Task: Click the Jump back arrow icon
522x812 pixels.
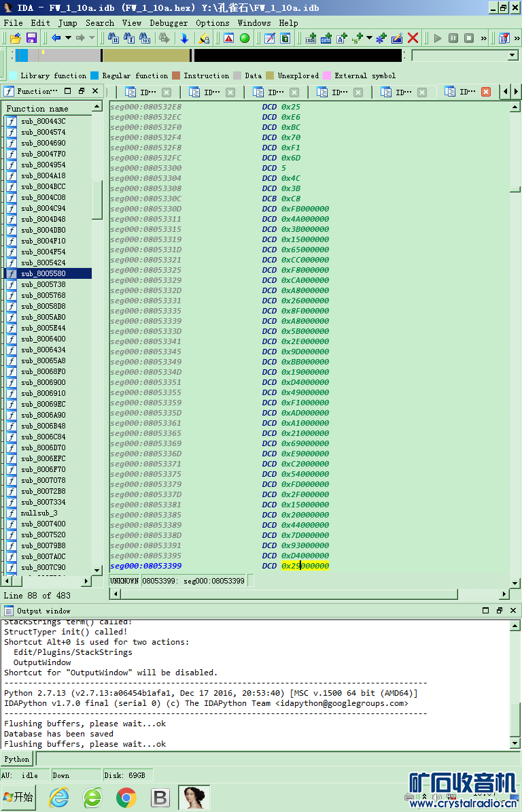Action: [x=56, y=38]
